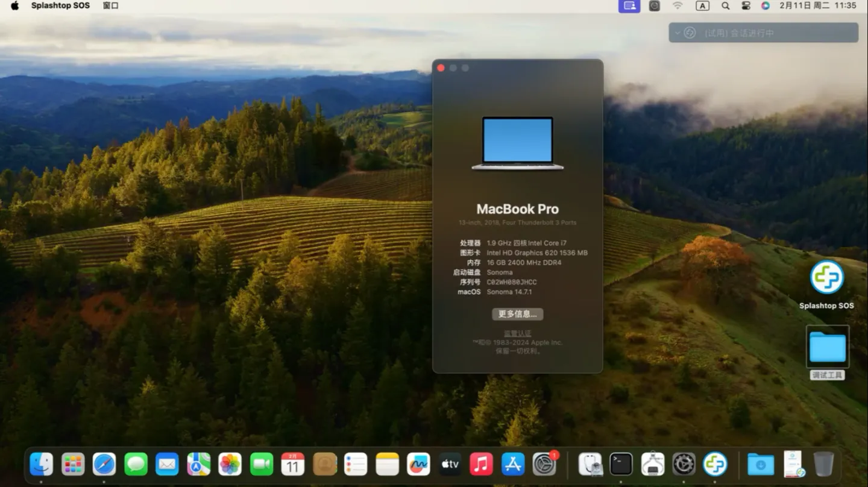Open the input source A menu
This screenshot has height=487, width=868.
pos(702,5)
